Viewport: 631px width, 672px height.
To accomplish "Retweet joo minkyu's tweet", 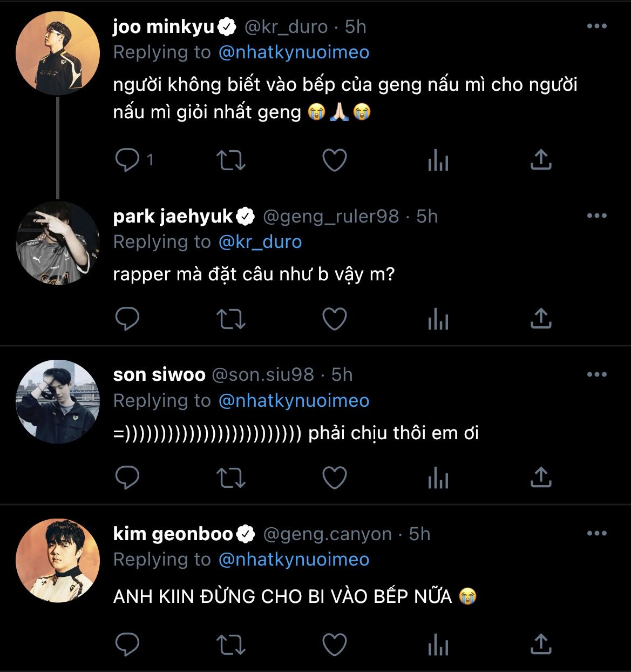I will pos(230,160).
